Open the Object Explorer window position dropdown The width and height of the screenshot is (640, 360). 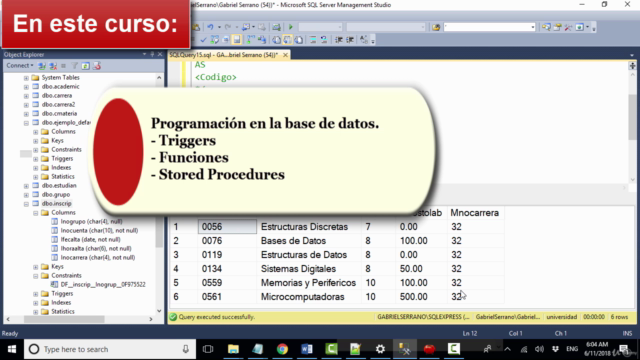pyautogui.click(x=144, y=54)
